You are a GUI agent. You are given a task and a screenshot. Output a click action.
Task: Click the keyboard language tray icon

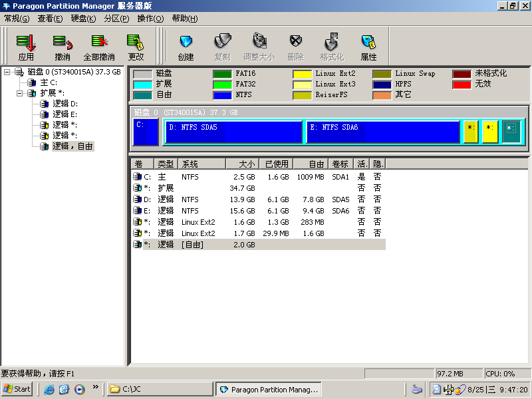417,390
